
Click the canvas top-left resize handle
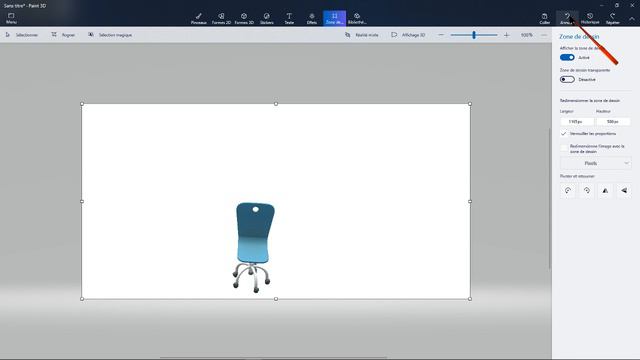pyautogui.click(x=82, y=104)
